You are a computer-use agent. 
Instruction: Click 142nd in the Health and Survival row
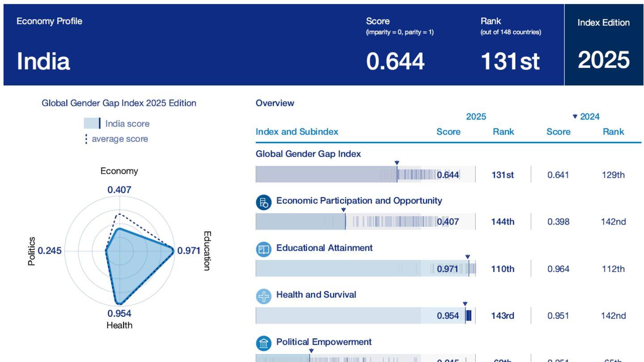(614, 315)
